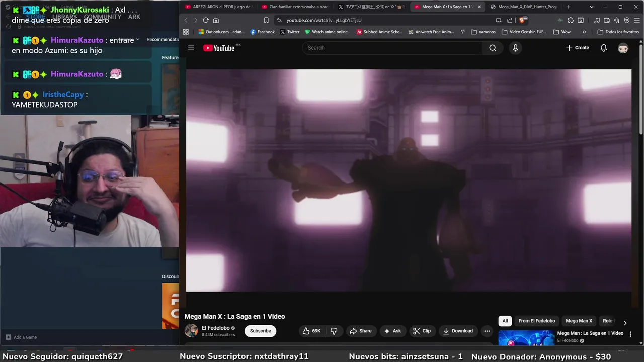
Task: Open the apps grid icon in bookmarks bar
Action: click(x=186, y=32)
